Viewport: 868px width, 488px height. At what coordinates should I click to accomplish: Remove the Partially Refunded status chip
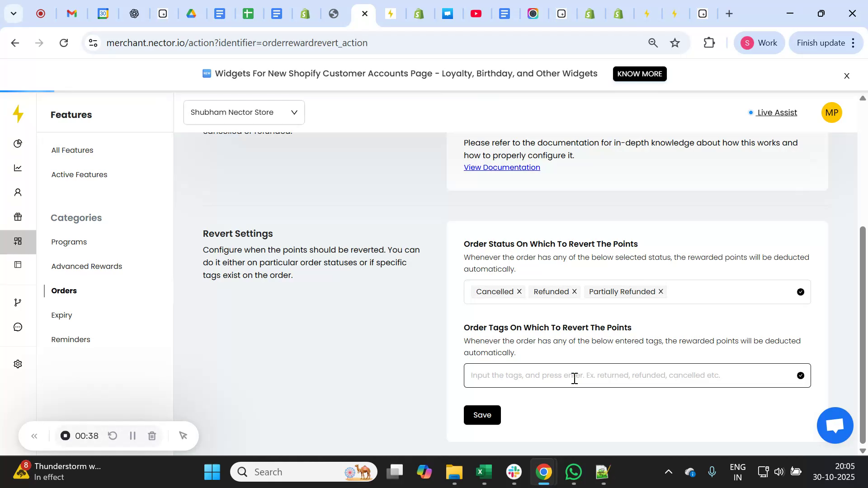[660, 291]
